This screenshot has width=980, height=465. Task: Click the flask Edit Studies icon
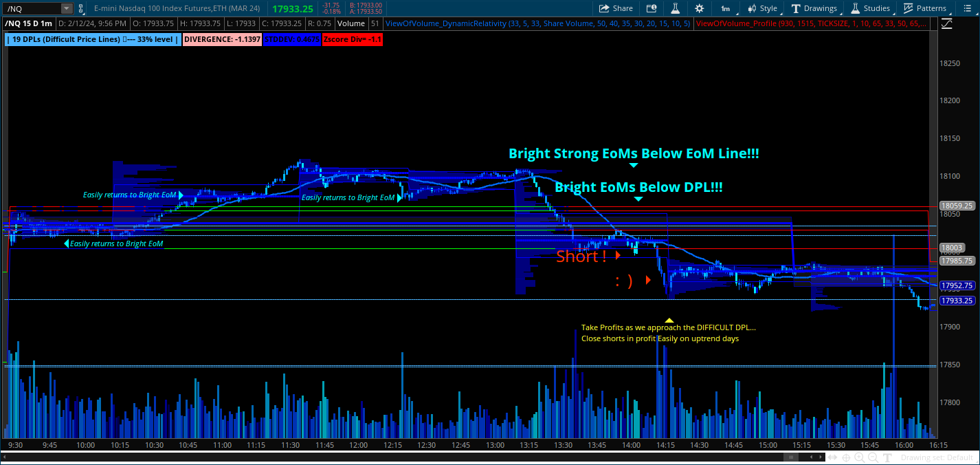[675, 8]
